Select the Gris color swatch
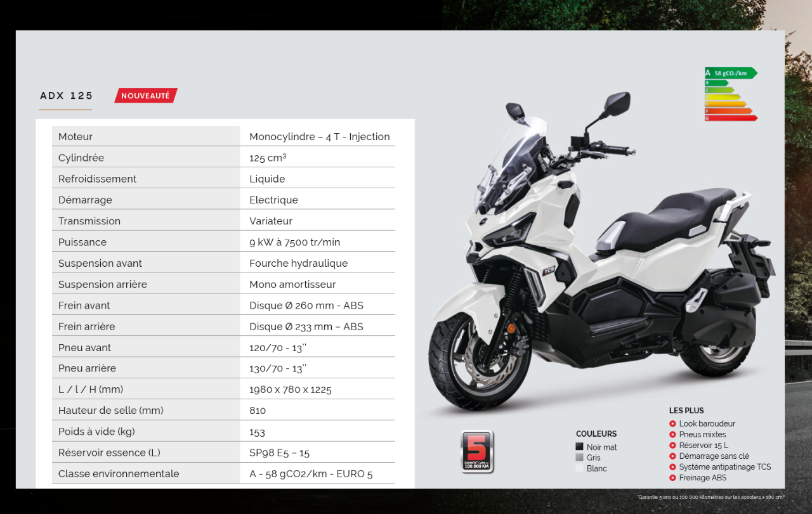 pos(579,458)
